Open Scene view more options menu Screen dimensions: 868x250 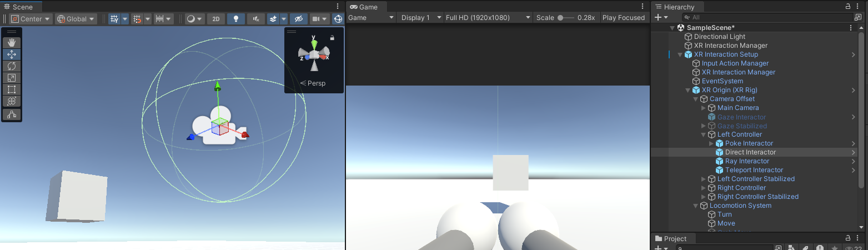(x=338, y=7)
